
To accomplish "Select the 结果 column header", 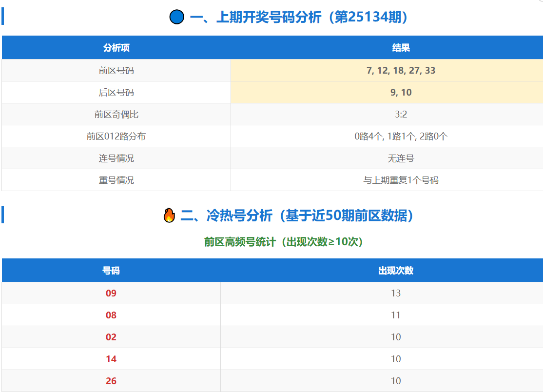I will [x=401, y=48].
